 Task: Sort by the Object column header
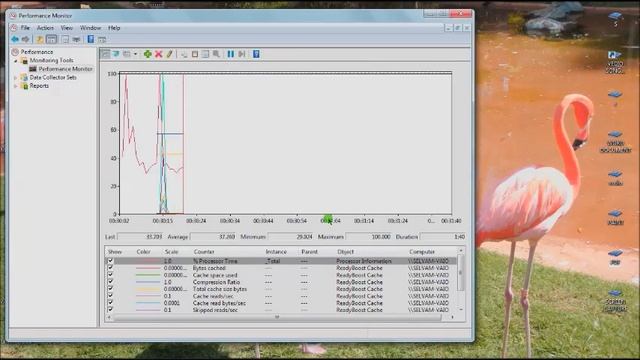pos(346,252)
